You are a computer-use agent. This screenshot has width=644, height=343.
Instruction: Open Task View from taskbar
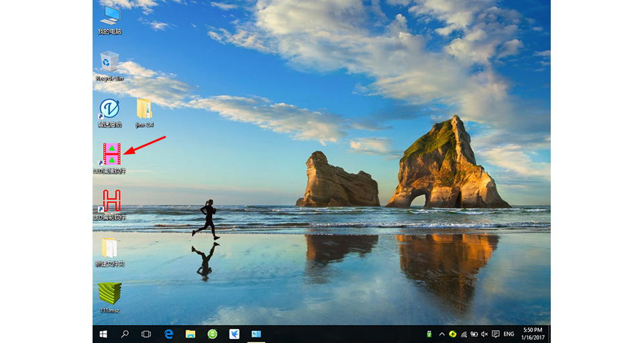point(146,334)
